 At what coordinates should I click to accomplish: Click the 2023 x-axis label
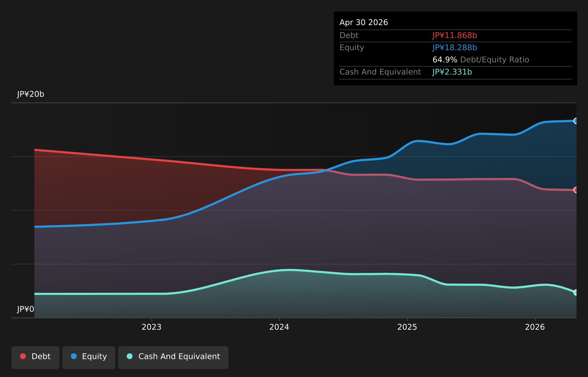tap(151, 327)
